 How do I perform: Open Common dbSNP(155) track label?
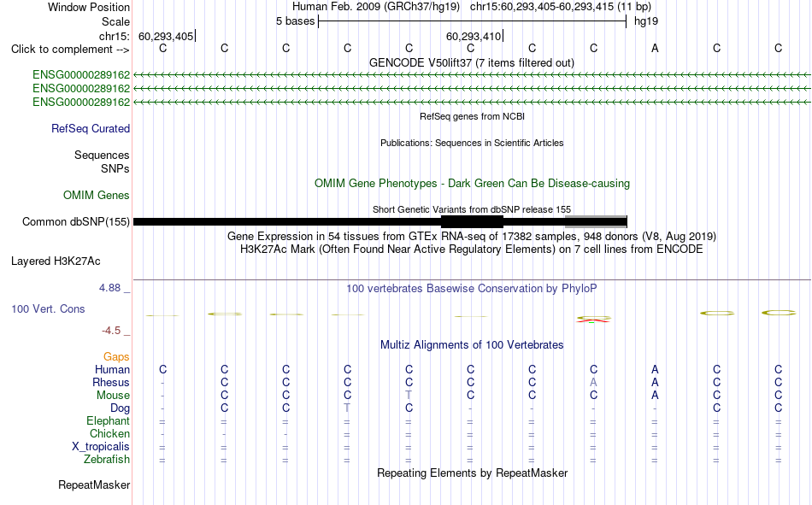[x=75, y=221]
